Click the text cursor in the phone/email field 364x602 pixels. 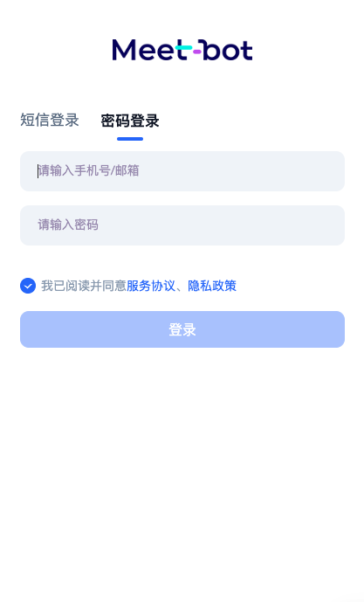click(38, 171)
